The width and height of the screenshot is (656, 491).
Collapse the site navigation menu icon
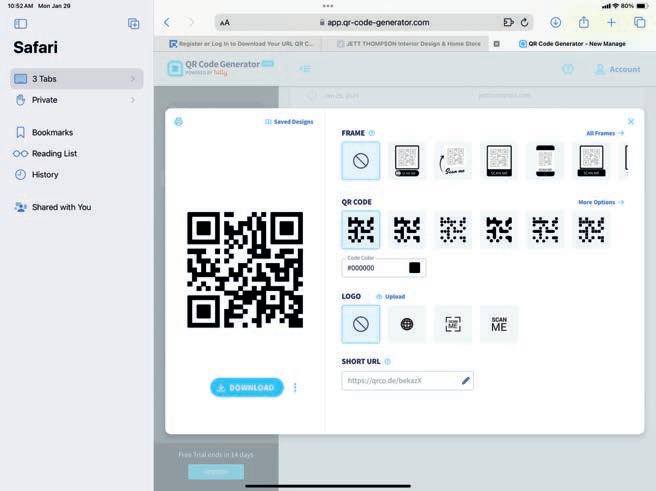click(x=305, y=69)
